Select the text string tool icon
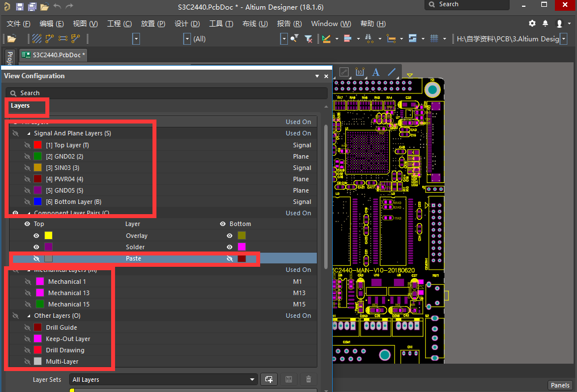This screenshot has width=577, height=392. click(376, 72)
